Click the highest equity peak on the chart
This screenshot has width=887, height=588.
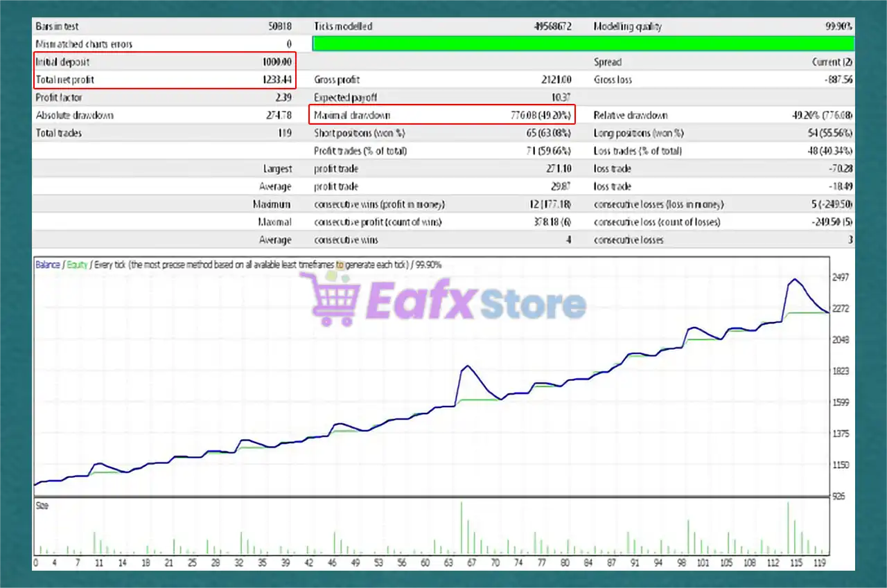click(794, 280)
